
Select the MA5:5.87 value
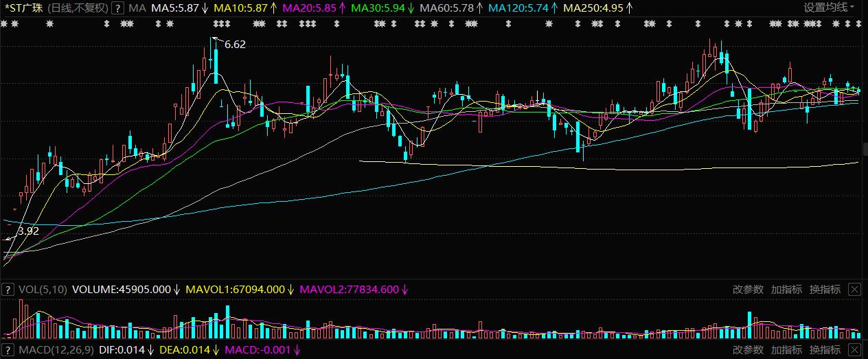click(175, 8)
